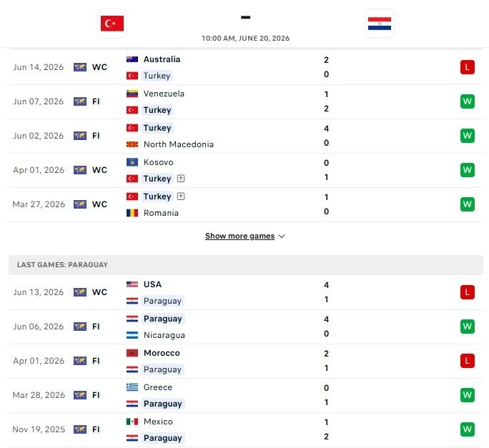Click the red L result badge for Australia match
This screenshot has width=489, height=448.
467,67
